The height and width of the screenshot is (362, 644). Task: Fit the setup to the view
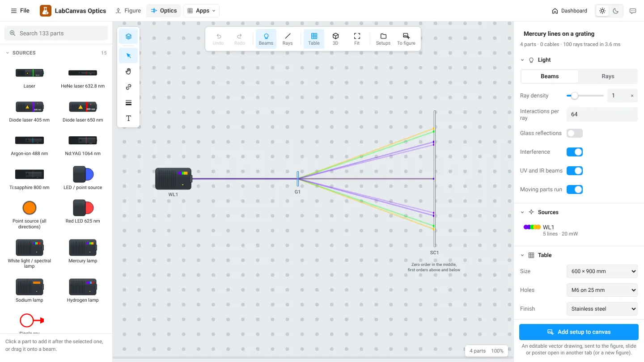pyautogui.click(x=357, y=39)
